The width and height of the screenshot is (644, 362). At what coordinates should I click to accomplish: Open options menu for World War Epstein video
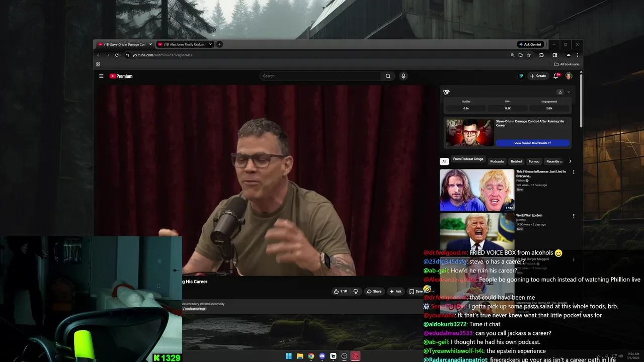(x=574, y=216)
